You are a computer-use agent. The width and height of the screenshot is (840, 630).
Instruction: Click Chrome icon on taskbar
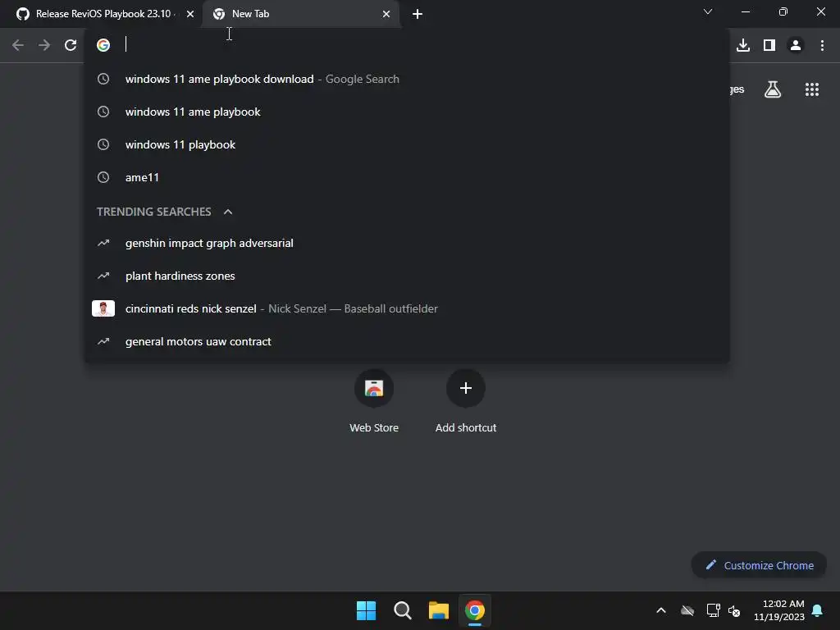click(475, 610)
